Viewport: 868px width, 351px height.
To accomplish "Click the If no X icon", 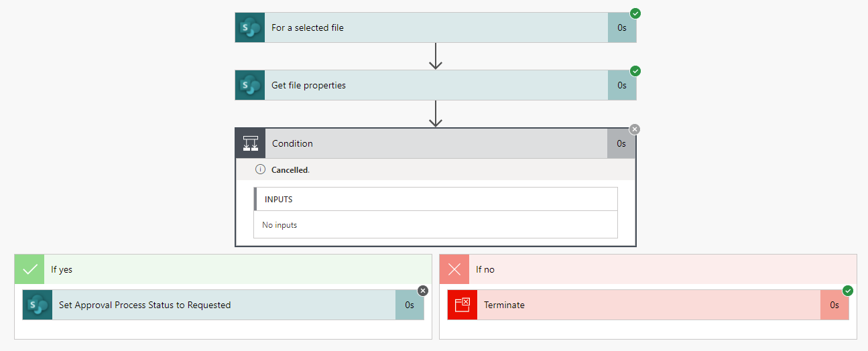I will (454, 269).
